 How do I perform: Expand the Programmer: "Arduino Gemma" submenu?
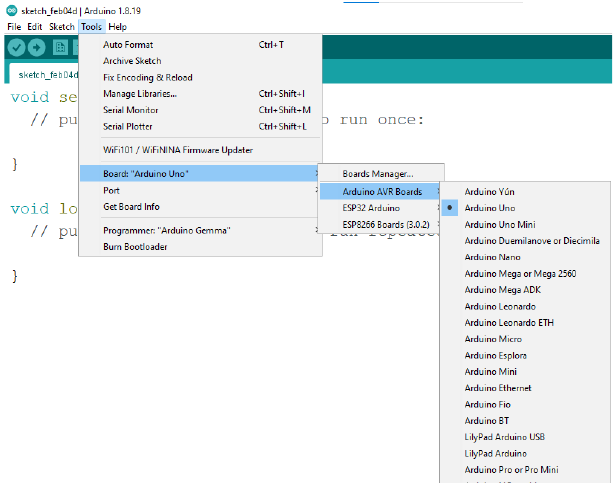click(x=200, y=231)
